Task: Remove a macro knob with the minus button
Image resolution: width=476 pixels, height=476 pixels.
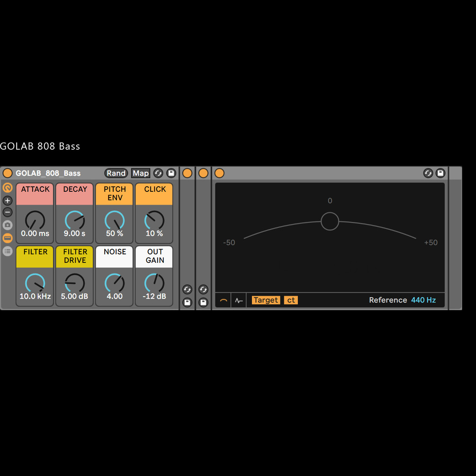Action: point(8,212)
